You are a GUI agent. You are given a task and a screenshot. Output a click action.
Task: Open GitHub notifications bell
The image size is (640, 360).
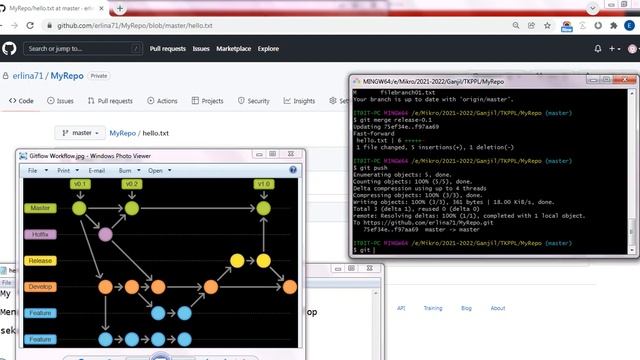coord(598,49)
